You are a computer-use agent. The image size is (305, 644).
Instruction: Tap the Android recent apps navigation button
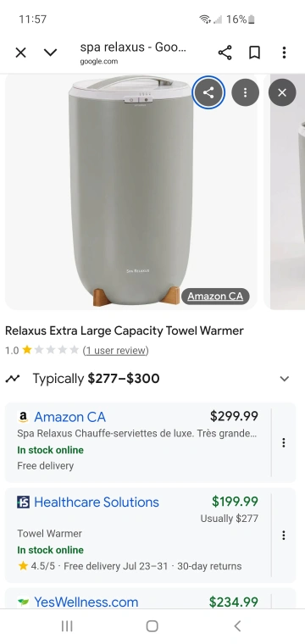coord(67,626)
